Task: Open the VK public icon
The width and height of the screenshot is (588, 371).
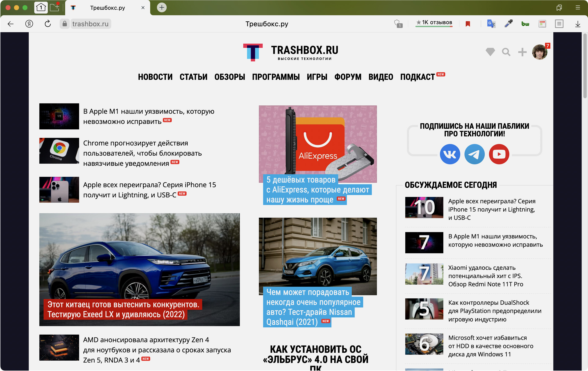Action: (450, 154)
